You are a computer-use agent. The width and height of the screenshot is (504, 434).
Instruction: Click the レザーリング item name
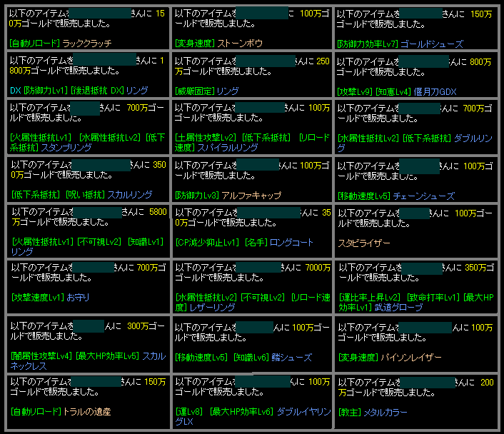(213, 308)
